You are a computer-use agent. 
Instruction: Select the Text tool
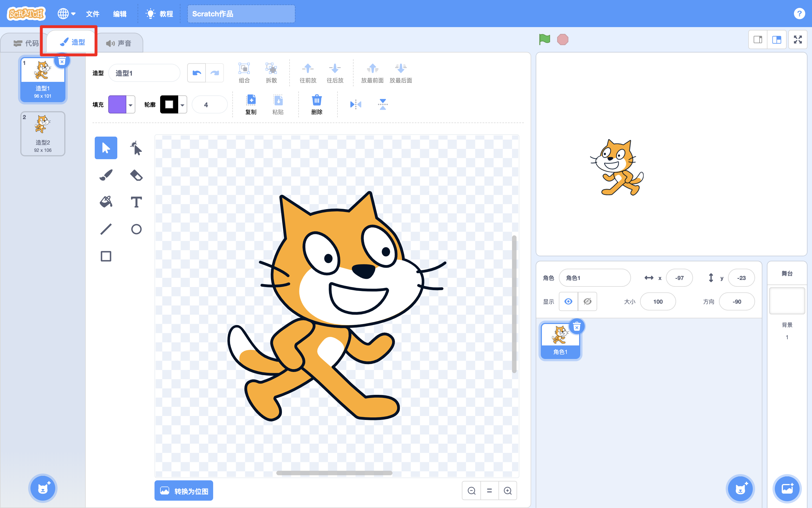pos(136,202)
